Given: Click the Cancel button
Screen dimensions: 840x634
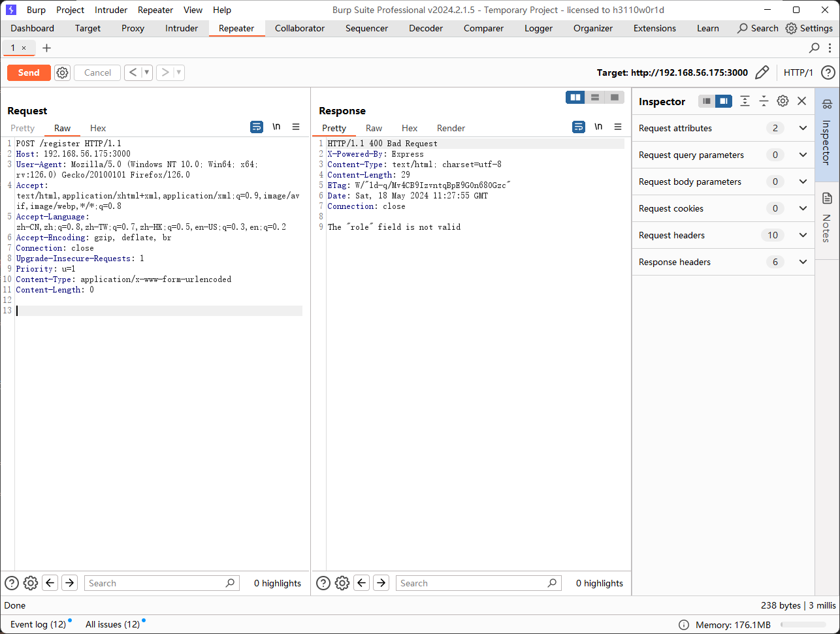Looking at the screenshot, I should click(x=97, y=72).
